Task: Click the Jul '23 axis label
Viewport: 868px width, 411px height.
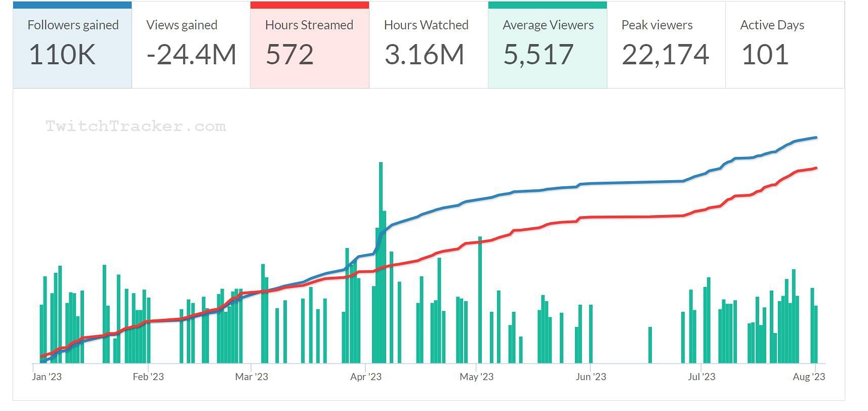Action: [701, 377]
